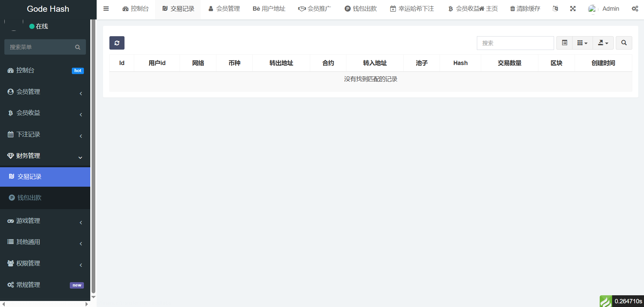Screen dimensions: 644x307
Task: Click the magnifier advanced search button
Action: click(624, 43)
